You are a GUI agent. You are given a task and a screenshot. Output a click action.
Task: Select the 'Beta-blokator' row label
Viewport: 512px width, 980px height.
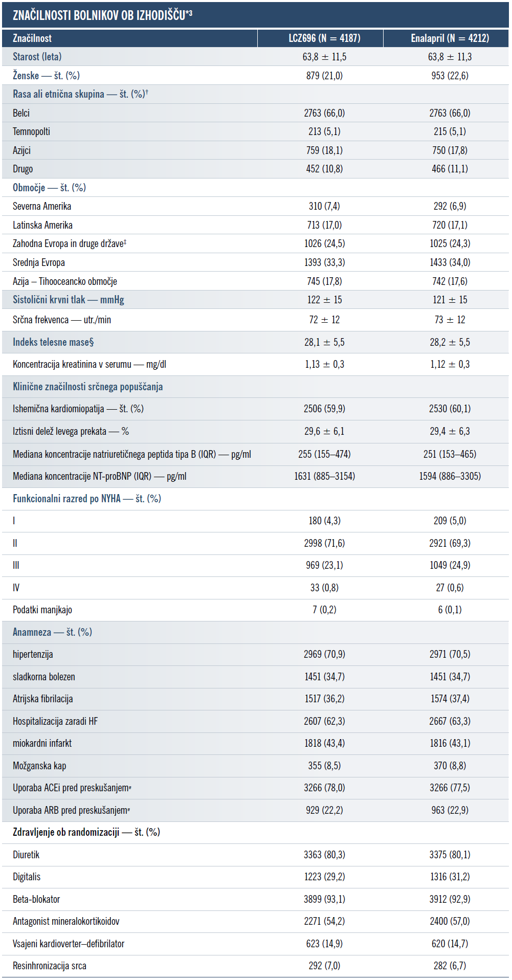tap(36, 899)
